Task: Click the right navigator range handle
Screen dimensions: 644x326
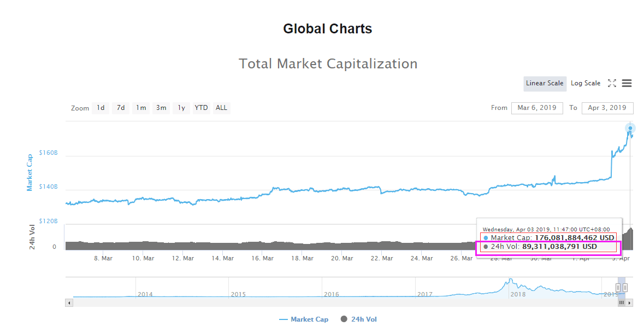Action: coord(625,287)
